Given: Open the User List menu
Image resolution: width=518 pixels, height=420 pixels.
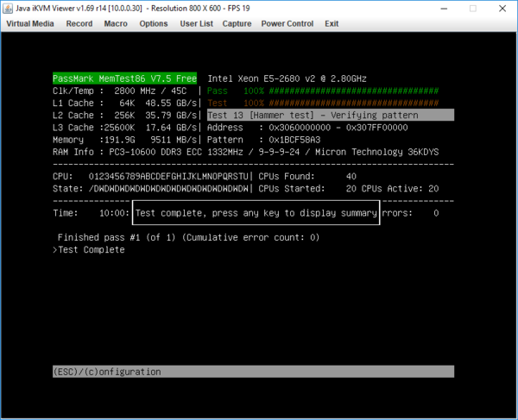Looking at the screenshot, I should [197, 24].
